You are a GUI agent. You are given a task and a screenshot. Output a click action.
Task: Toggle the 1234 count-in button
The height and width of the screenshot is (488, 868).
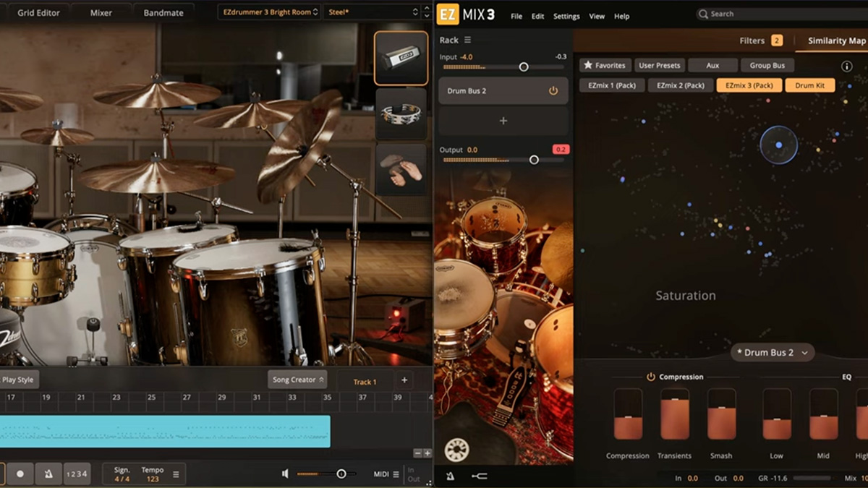(x=77, y=474)
